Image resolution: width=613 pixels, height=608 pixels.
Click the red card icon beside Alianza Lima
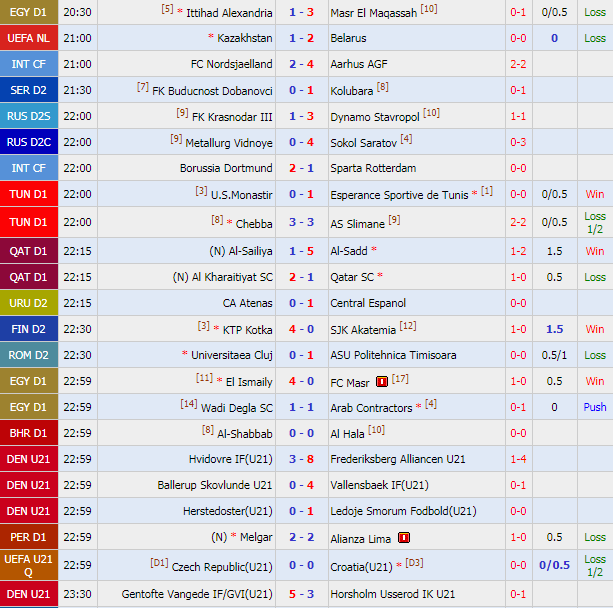click(403, 538)
